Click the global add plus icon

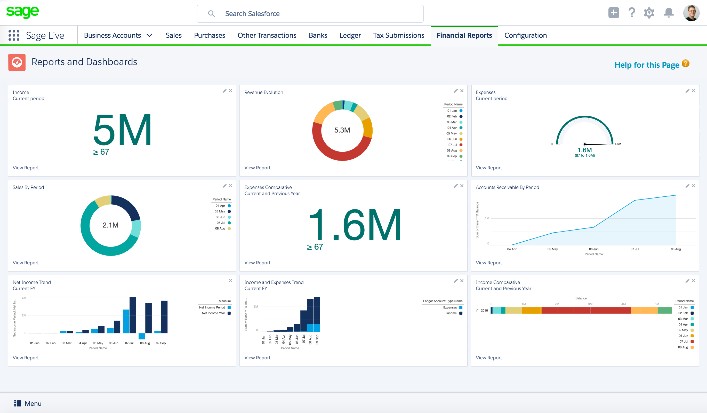613,13
